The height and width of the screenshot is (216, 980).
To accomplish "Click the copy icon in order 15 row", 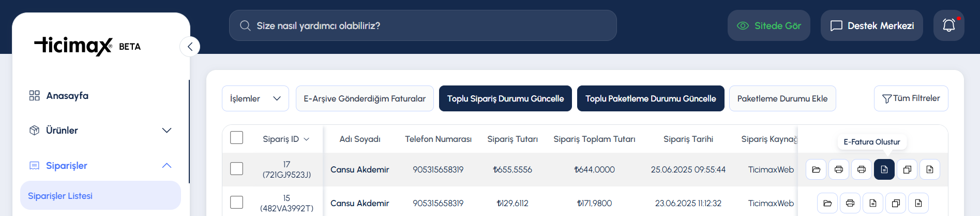I will (896, 203).
